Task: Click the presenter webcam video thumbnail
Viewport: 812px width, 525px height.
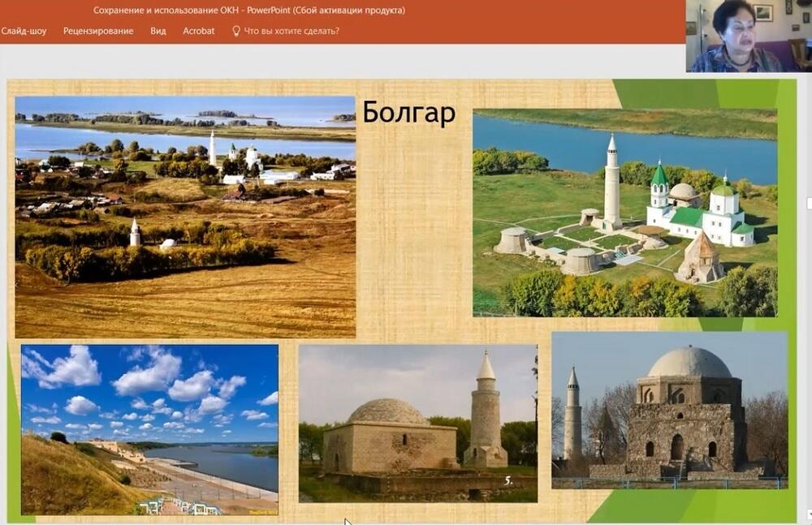Action: (x=748, y=36)
